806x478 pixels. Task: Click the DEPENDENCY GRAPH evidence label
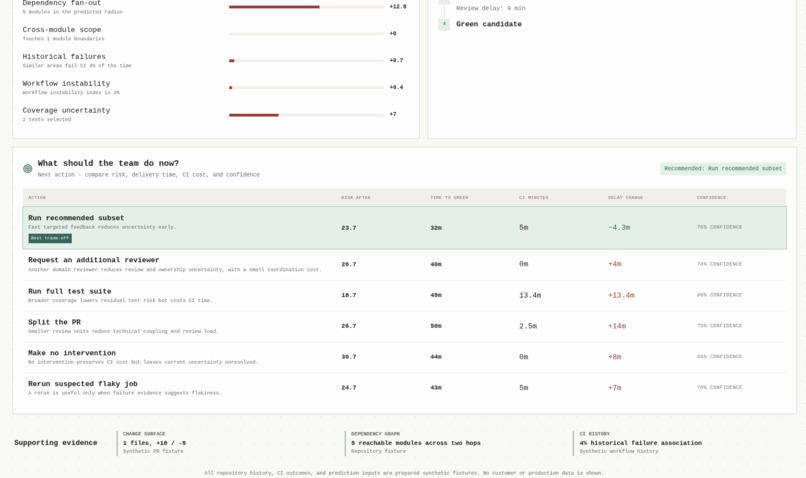pyautogui.click(x=375, y=434)
